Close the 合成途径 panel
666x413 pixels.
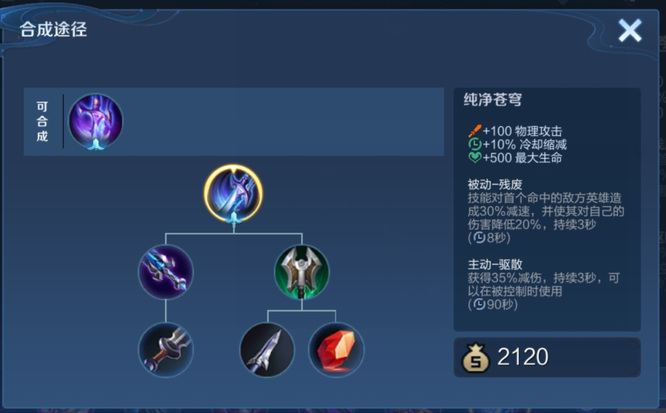tap(629, 31)
